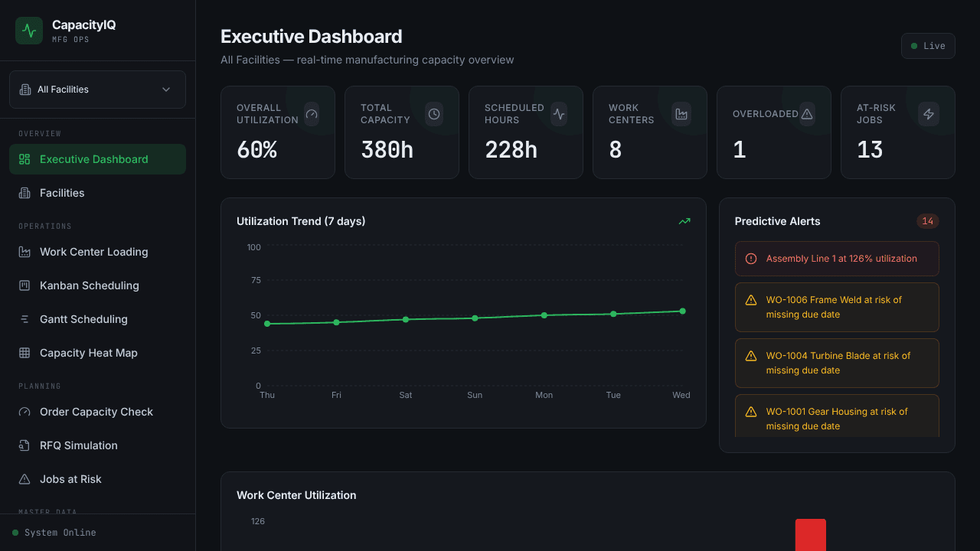Click the Mon data point on trend chart
This screenshot has width=980, height=551.
pyautogui.click(x=544, y=315)
